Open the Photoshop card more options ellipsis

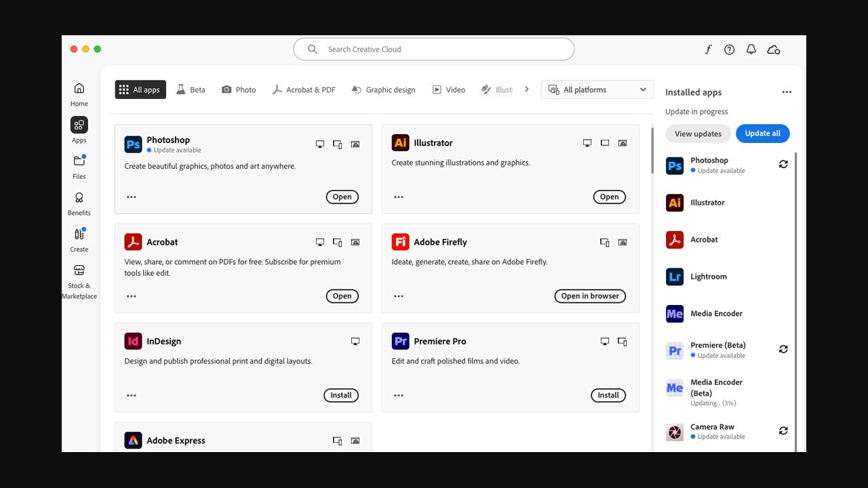(132, 197)
